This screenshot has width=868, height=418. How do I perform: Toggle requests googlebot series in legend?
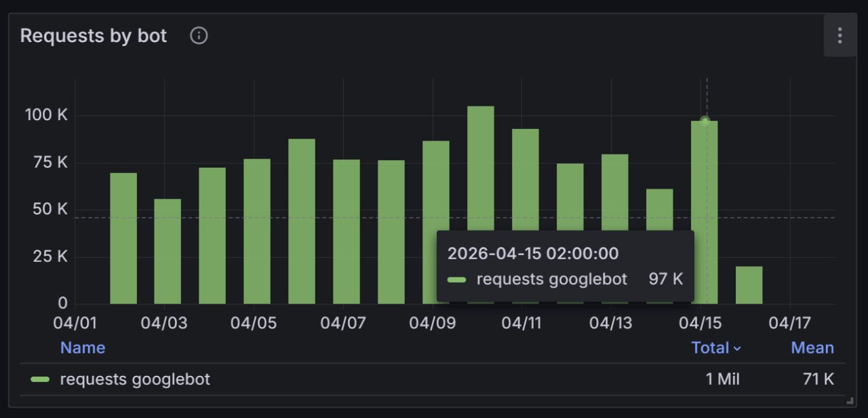click(135, 379)
